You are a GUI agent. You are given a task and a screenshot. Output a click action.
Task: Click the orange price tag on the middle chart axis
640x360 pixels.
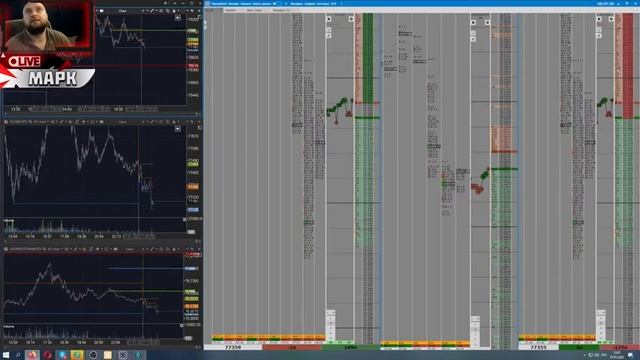193,187
